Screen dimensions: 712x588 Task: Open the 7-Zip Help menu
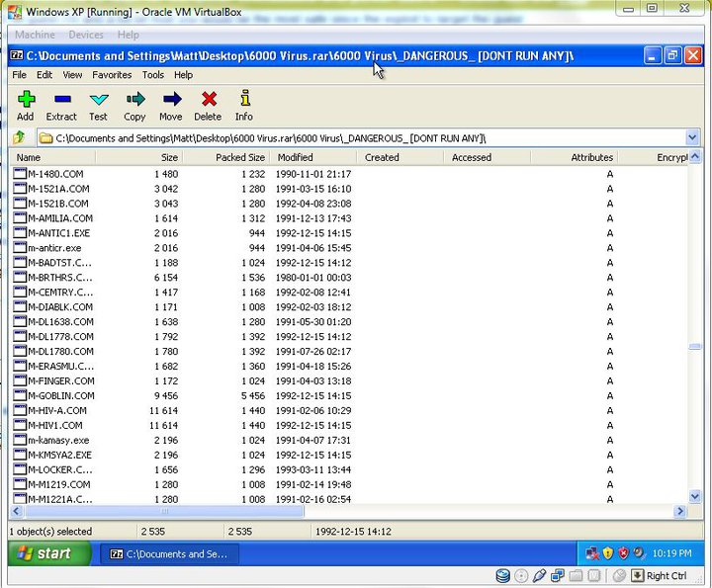click(184, 75)
